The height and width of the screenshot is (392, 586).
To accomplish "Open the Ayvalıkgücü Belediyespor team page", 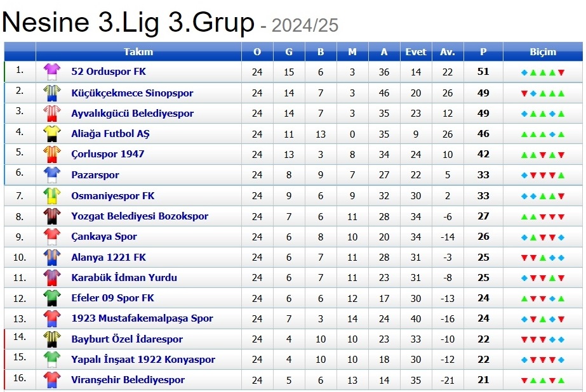I will pyautogui.click(x=132, y=114).
